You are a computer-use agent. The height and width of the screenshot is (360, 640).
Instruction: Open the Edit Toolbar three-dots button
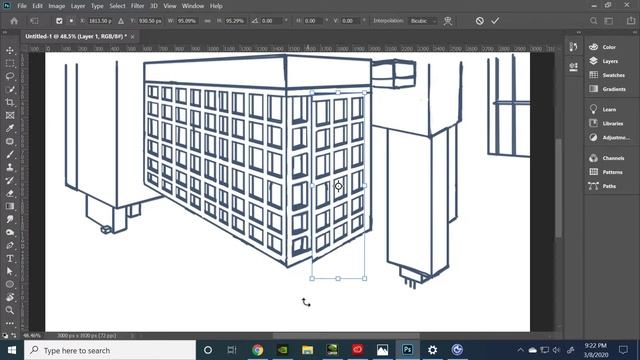10,323
